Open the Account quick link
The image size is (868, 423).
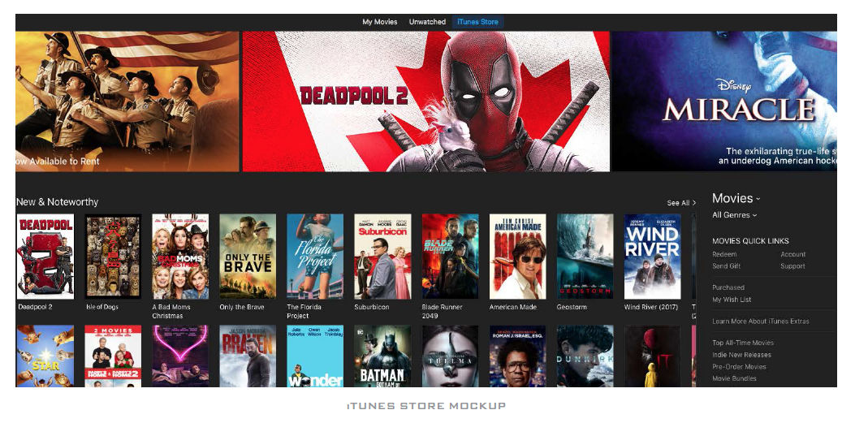coord(793,254)
